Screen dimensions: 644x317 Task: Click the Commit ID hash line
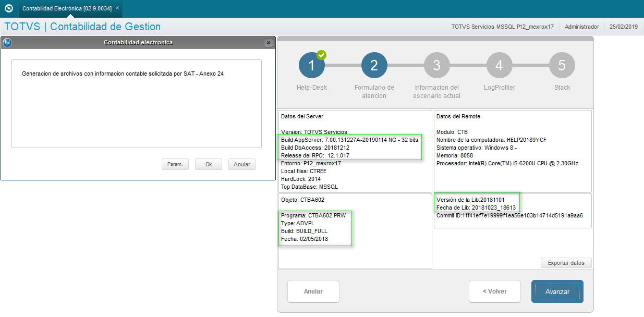coord(509,215)
